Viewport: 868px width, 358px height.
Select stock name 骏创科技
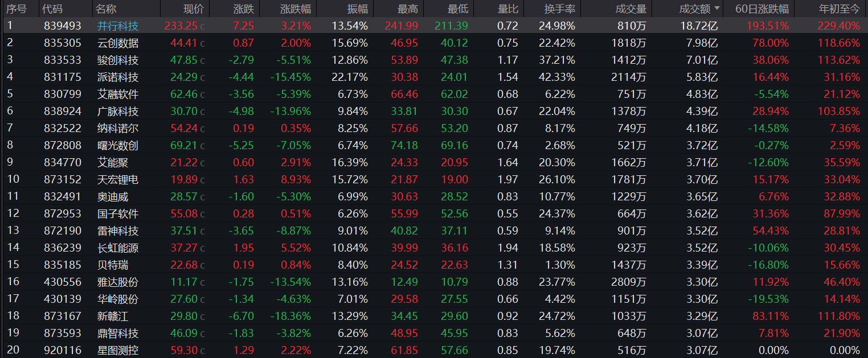tap(118, 60)
